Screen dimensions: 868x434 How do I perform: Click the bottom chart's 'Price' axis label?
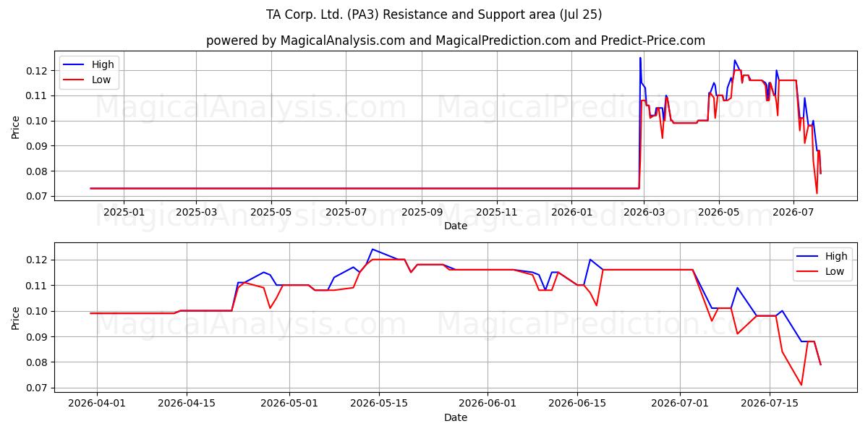click(x=16, y=317)
